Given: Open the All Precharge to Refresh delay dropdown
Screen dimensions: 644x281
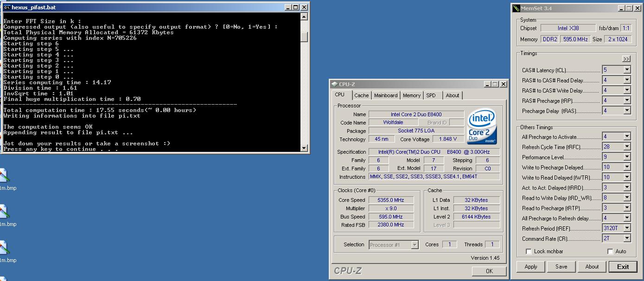Looking at the screenshot, I should [627, 218].
